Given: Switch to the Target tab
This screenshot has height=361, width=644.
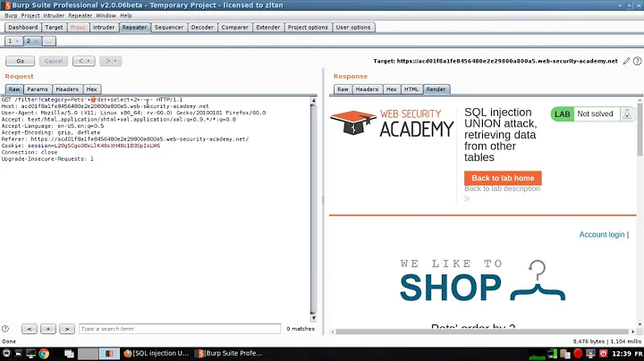Looking at the screenshot, I should [x=54, y=27].
